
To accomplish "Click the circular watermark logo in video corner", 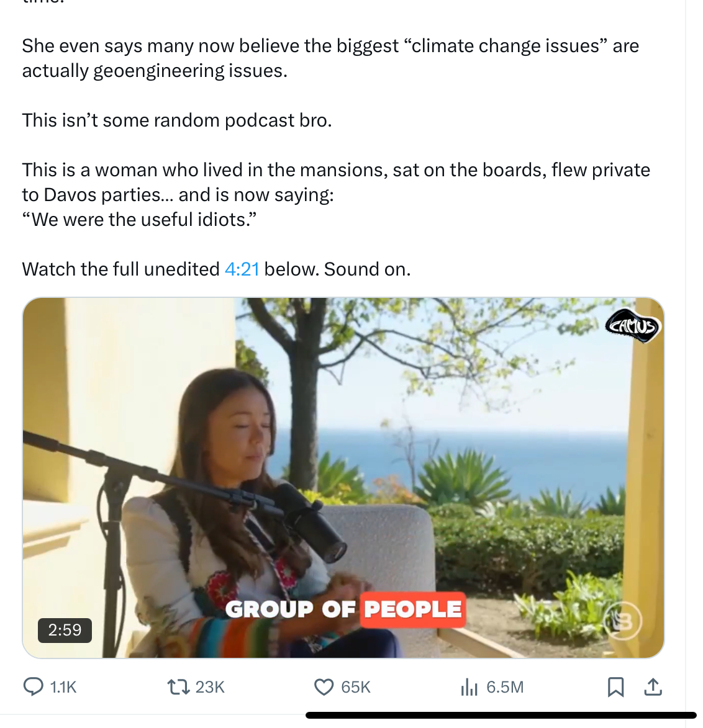I will (622, 621).
